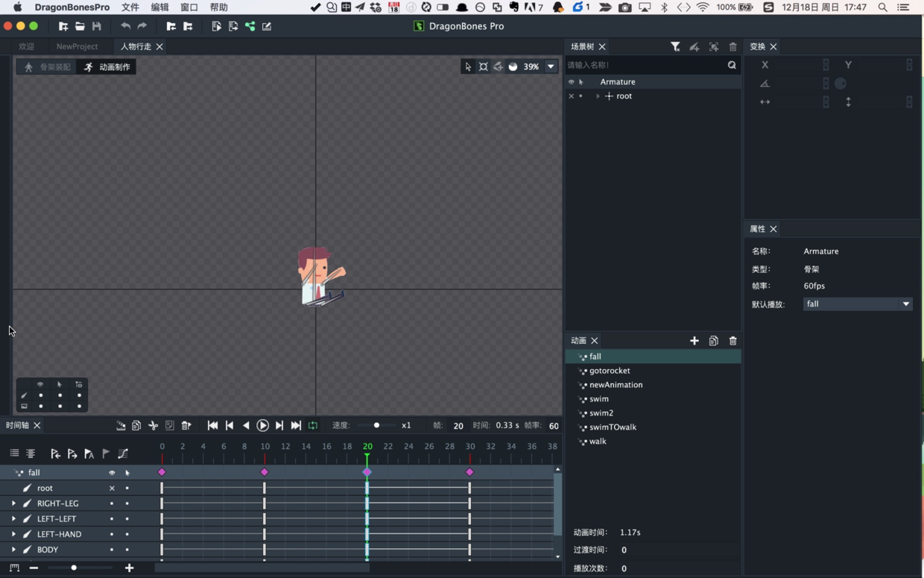924x578 pixels.
Task: Switch to the NewProject tab
Action: (x=77, y=46)
